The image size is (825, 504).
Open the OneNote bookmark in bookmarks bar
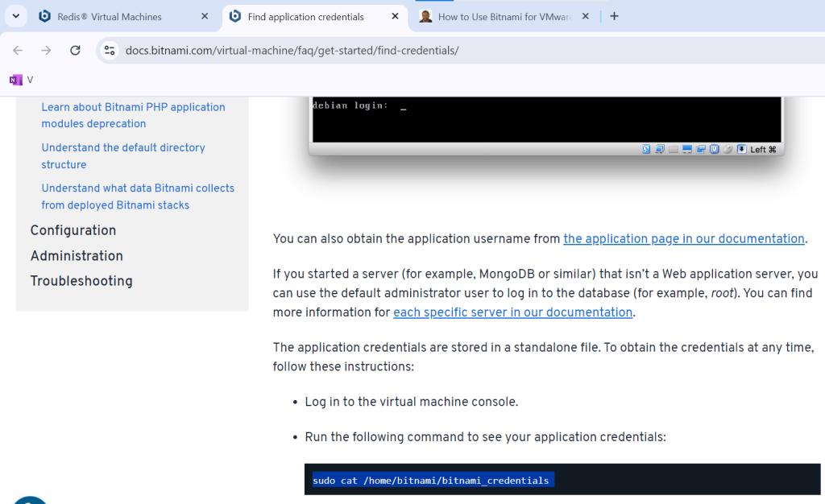click(x=22, y=80)
